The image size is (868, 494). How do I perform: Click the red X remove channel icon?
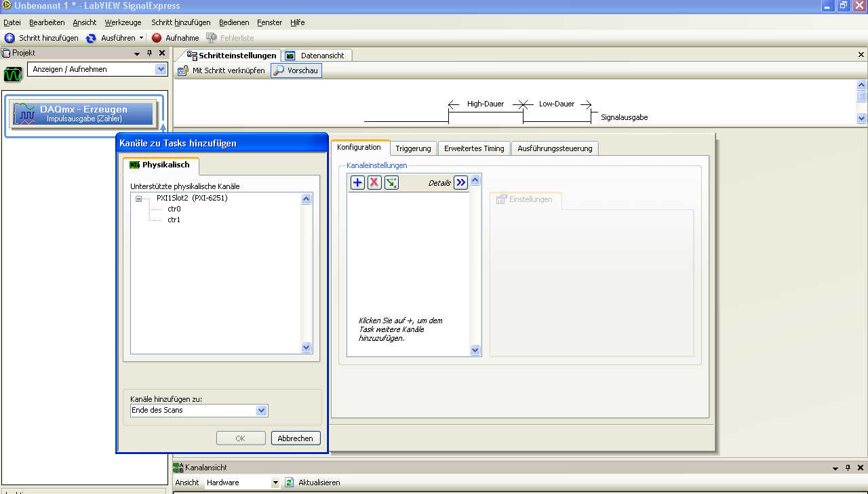point(374,182)
